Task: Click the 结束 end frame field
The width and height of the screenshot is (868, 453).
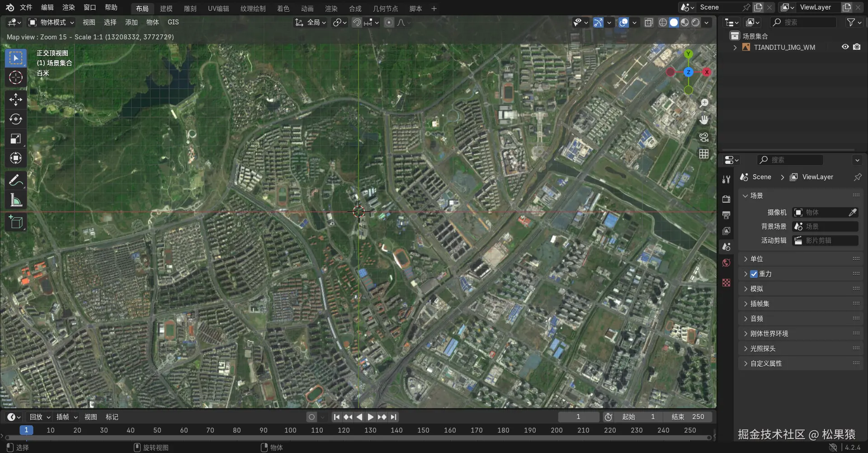Action: [688, 417]
